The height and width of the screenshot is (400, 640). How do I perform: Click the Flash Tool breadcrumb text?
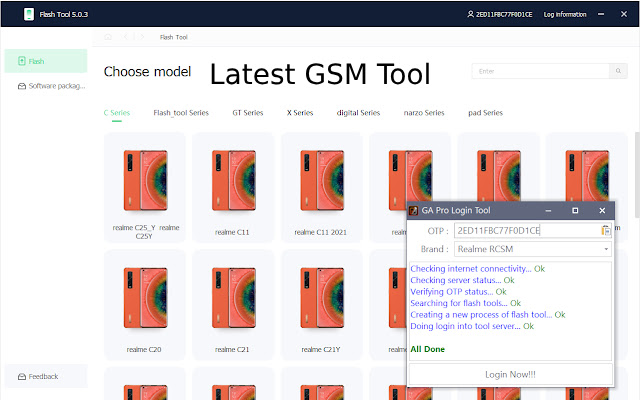(173, 37)
